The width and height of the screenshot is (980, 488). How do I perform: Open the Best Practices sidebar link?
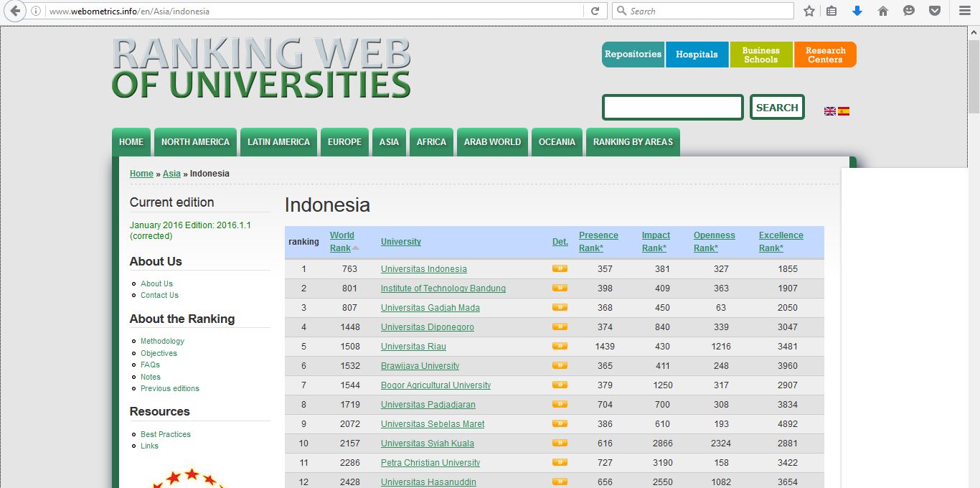click(166, 434)
